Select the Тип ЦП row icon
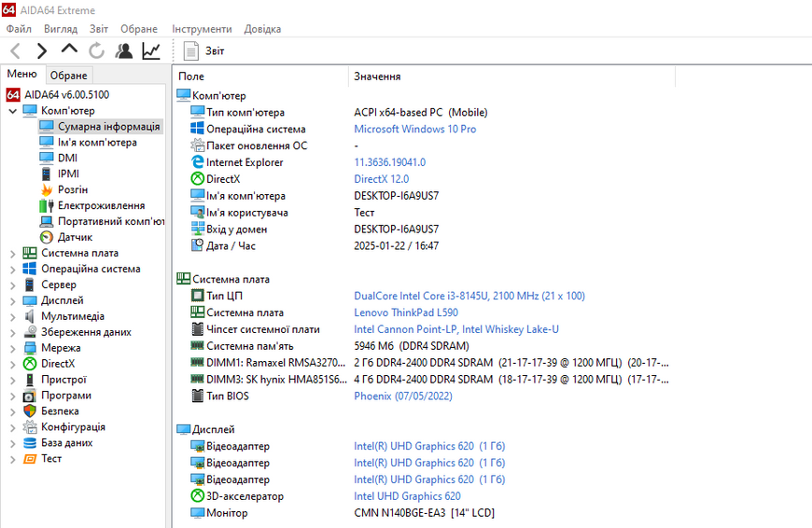 point(197,296)
